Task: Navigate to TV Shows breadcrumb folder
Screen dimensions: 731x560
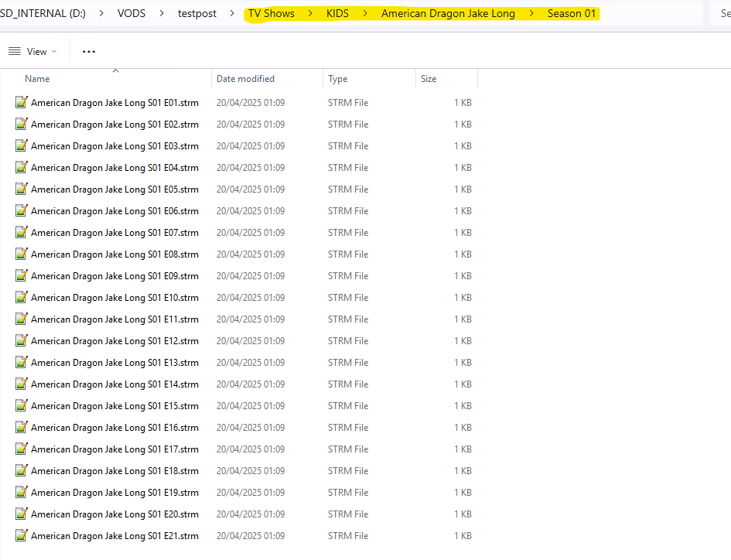Action: click(272, 13)
